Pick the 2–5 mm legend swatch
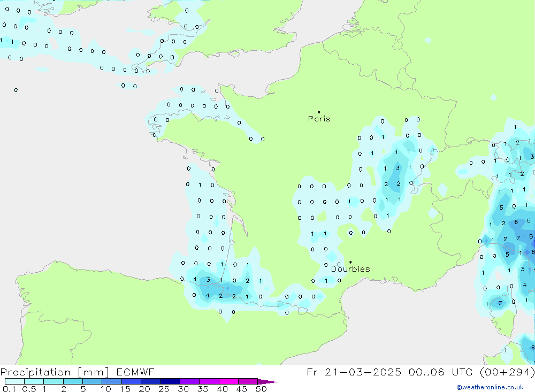The width and height of the screenshot is (535, 392). 73,381
